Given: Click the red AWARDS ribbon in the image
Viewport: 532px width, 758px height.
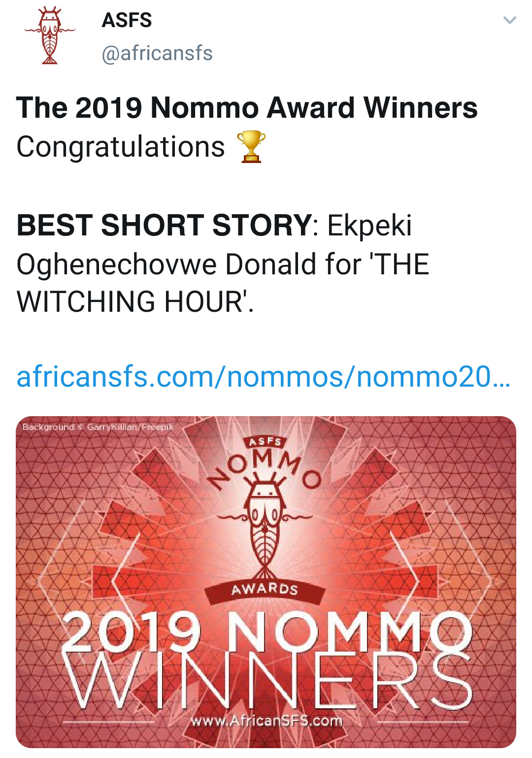Looking at the screenshot, I should click(x=265, y=589).
